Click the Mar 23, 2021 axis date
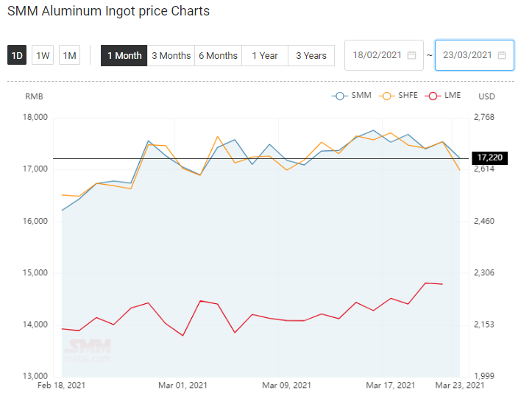 click(x=460, y=386)
